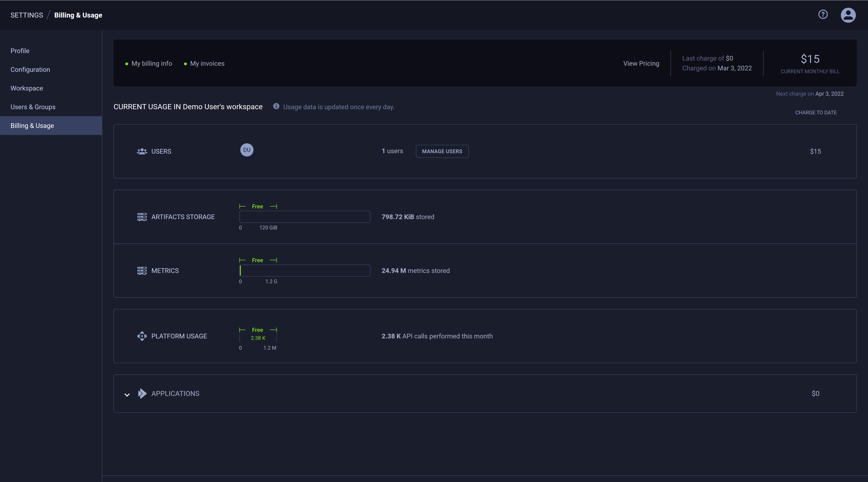Click the Users $15 charge amount
This screenshot has width=868, height=482.
click(x=815, y=151)
